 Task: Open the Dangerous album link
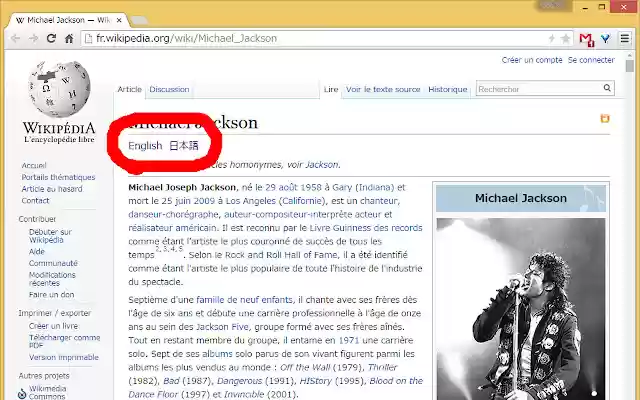click(x=239, y=381)
